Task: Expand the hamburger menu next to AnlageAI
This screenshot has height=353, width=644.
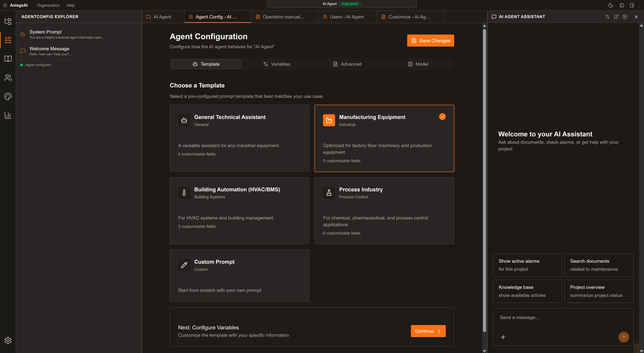Action: pyautogui.click(x=5, y=5)
